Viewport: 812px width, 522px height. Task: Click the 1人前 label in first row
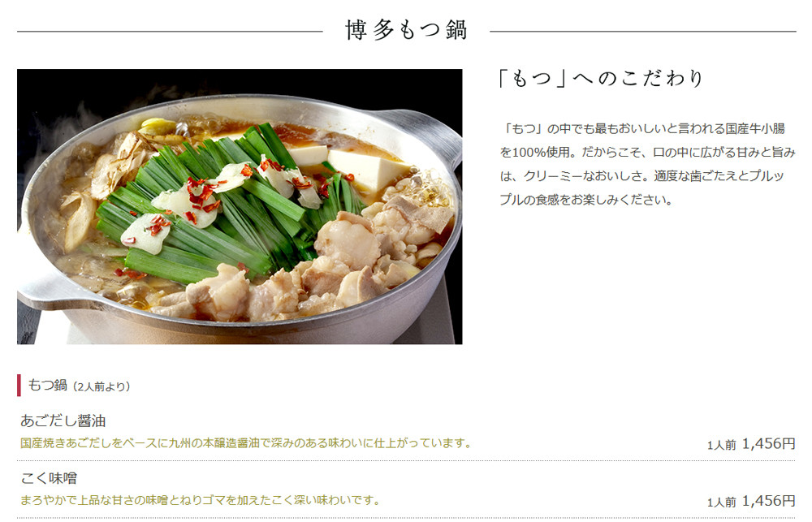click(721, 446)
